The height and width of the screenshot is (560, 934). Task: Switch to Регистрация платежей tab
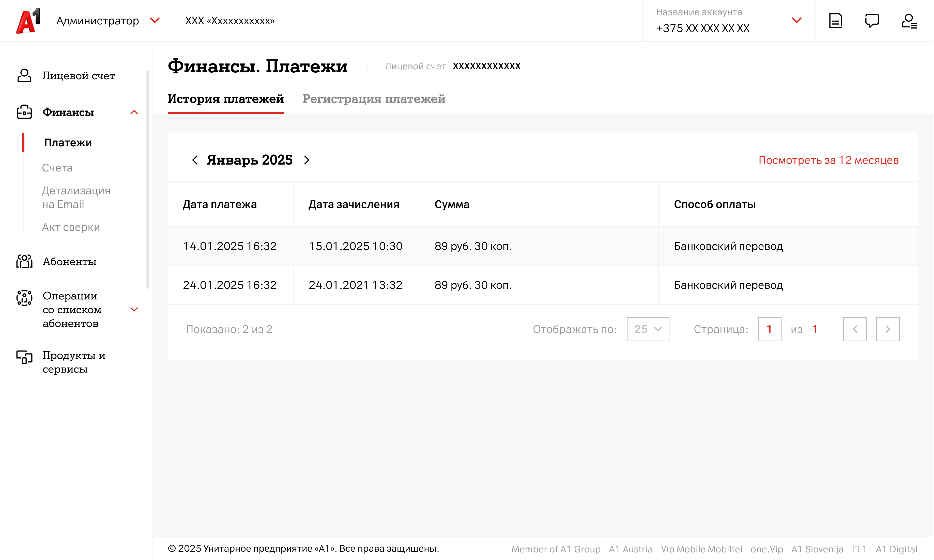click(x=374, y=99)
